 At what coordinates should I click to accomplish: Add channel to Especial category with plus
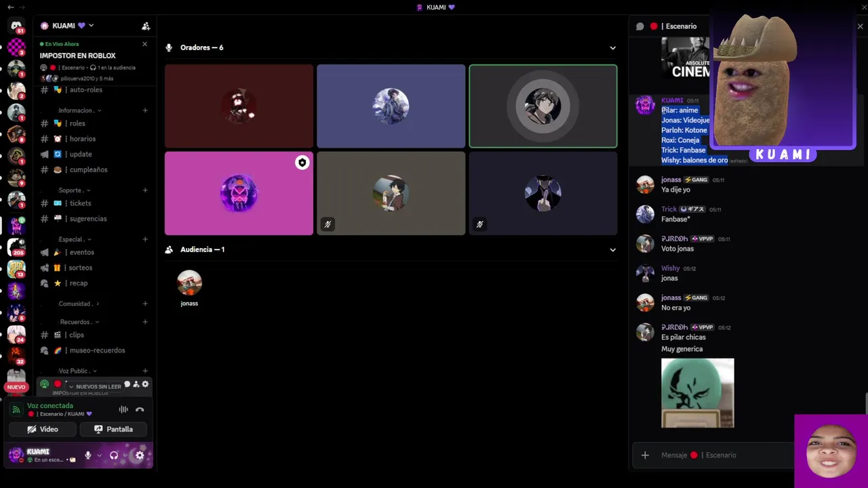click(145, 239)
